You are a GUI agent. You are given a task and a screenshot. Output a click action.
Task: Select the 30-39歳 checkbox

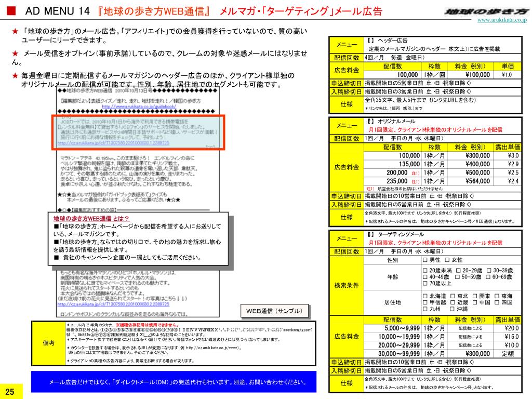(489, 270)
